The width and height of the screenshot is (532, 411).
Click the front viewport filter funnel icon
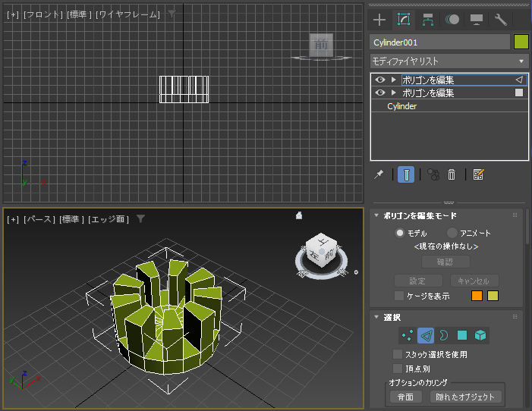(172, 14)
